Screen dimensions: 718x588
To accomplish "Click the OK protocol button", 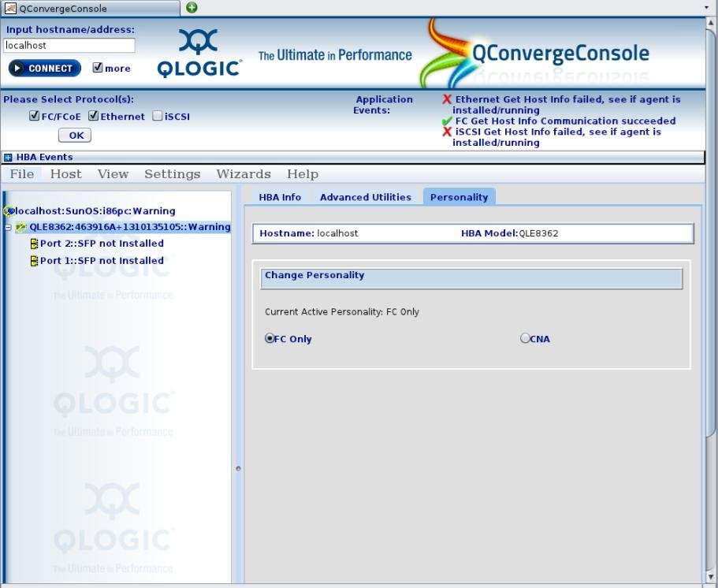I will (75, 136).
